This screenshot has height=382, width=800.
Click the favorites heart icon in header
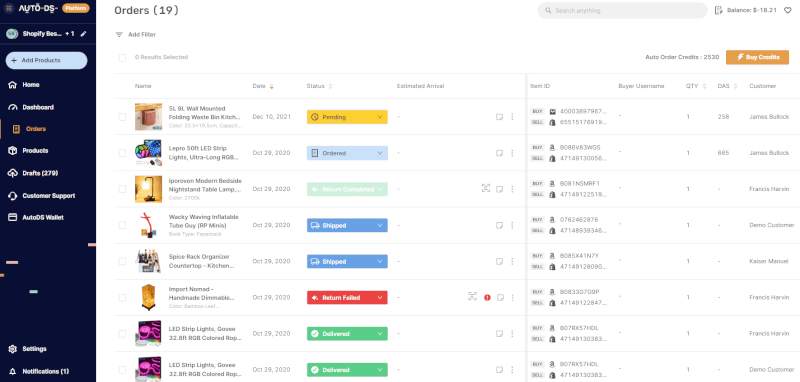787,10
